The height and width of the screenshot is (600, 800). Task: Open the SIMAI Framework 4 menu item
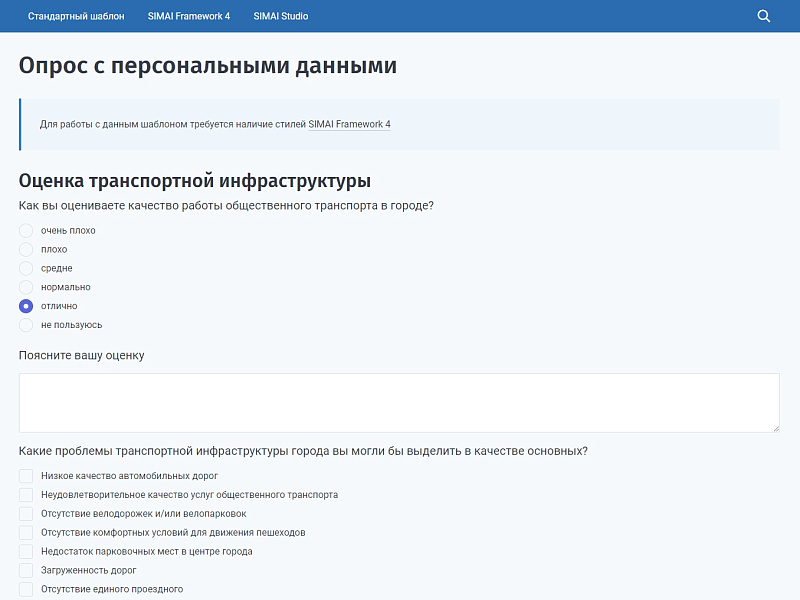(x=188, y=15)
